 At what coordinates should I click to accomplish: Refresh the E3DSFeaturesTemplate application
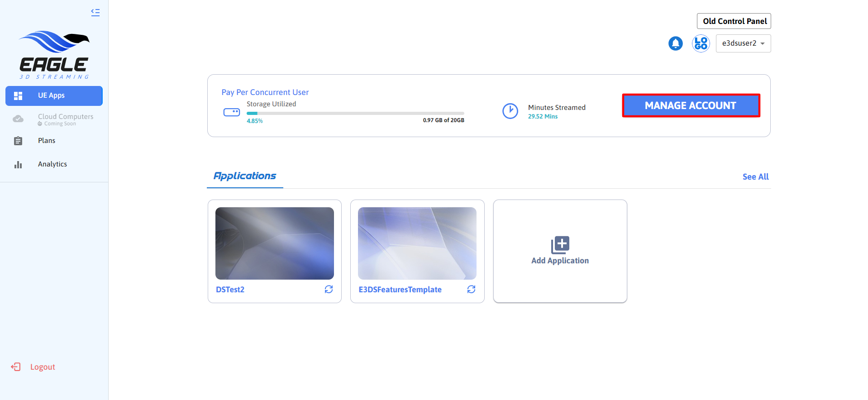(471, 289)
